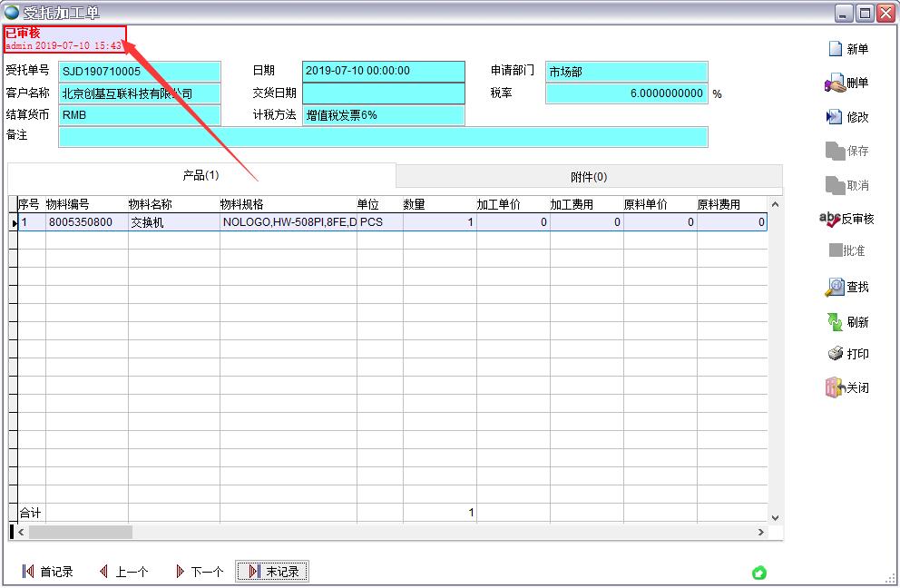
Task: Select the 产品(1) tab
Action: [x=201, y=175]
